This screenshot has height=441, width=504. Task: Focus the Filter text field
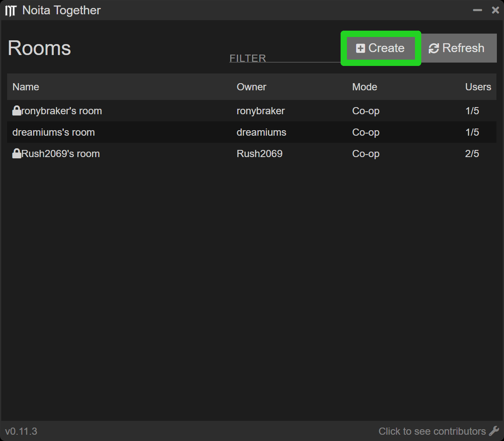point(284,58)
